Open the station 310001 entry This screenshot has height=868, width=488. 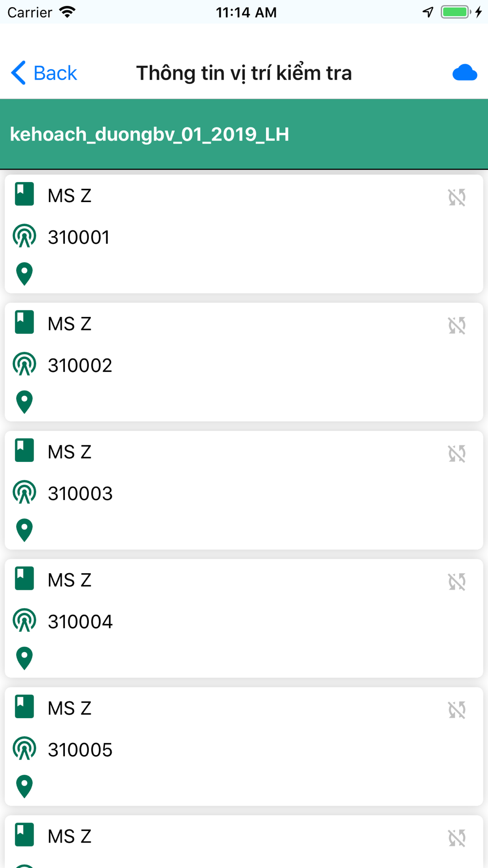pos(244,234)
